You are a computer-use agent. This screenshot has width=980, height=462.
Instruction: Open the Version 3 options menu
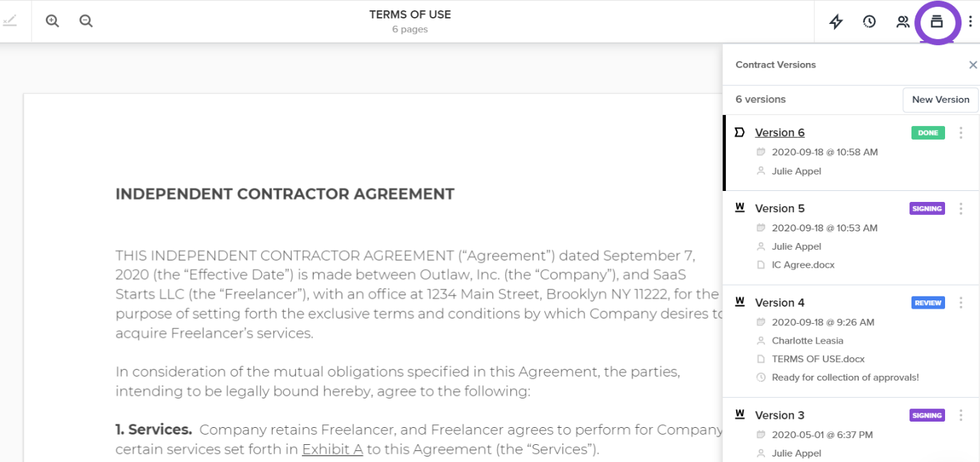coord(961,415)
